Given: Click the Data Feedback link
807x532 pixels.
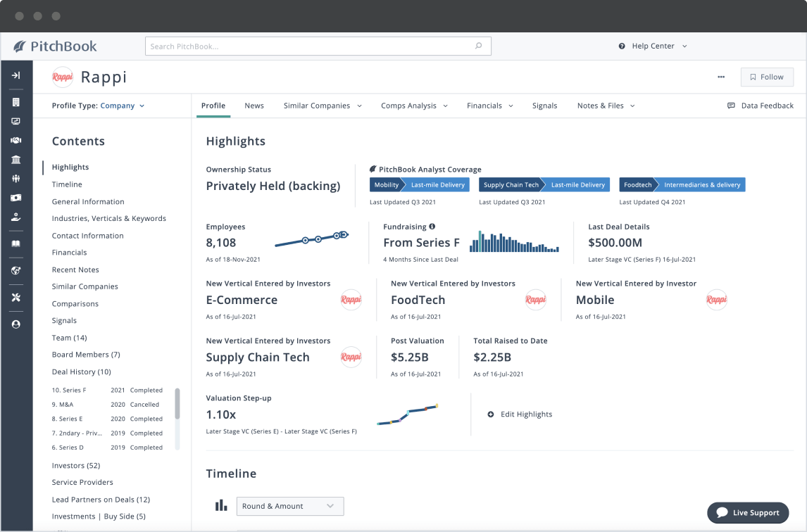Looking at the screenshot, I should 767,106.
